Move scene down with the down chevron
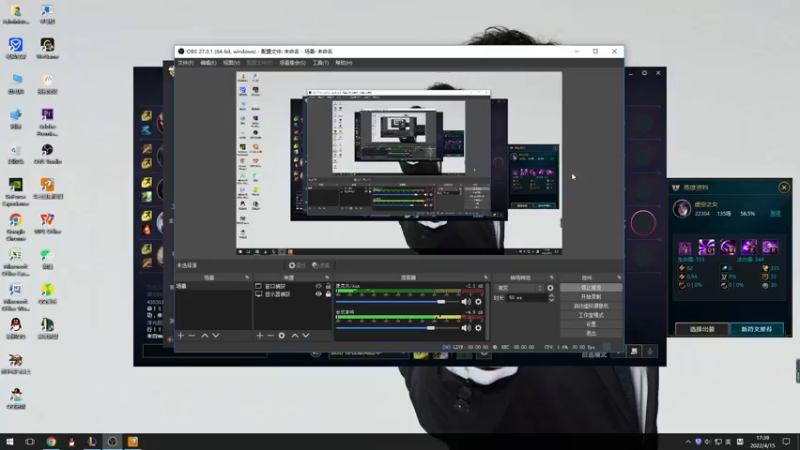 tap(216, 336)
